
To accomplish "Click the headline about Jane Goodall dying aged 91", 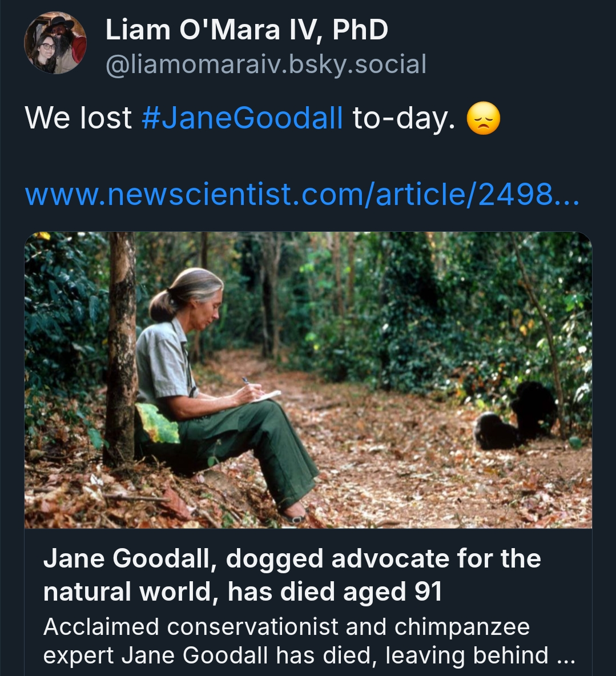I will pos(292,574).
